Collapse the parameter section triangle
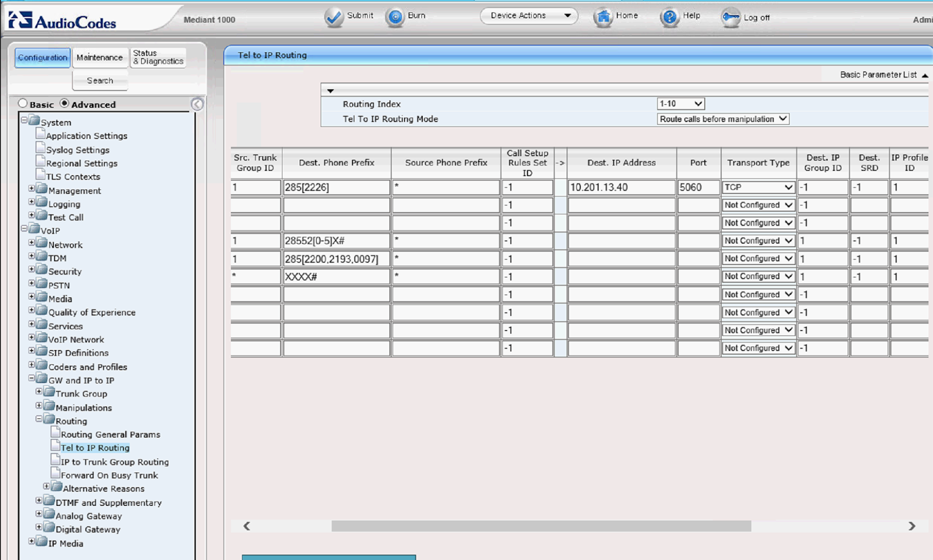Viewport: 933px width, 560px height. 331,91
